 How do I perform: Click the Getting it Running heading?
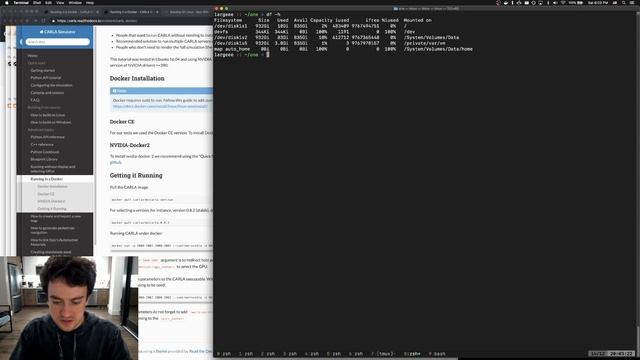(136, 176)
